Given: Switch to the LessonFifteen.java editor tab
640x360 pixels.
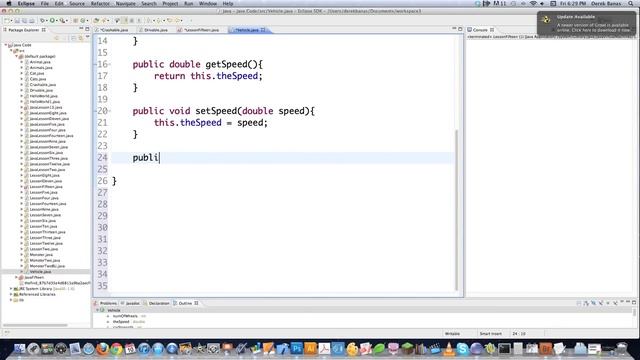Looking at the screenshot, I should coord(201,30).
